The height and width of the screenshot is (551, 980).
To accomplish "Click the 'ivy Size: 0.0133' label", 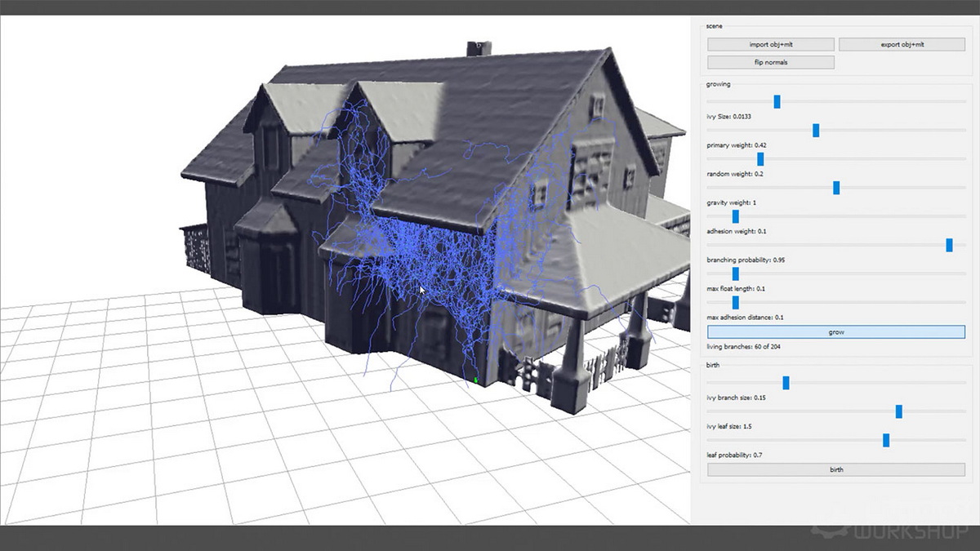I will 728,117.
